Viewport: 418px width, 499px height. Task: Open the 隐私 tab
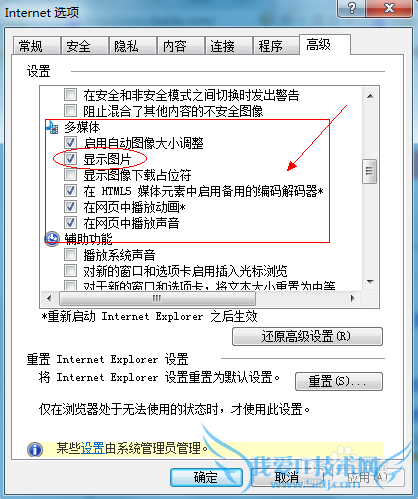[x=133, y=46]
